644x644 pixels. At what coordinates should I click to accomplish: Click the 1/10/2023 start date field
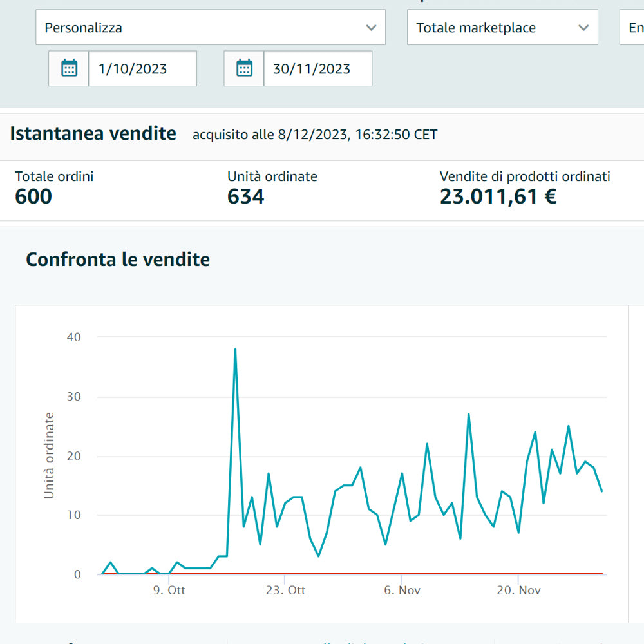click(x=142, y=68)
